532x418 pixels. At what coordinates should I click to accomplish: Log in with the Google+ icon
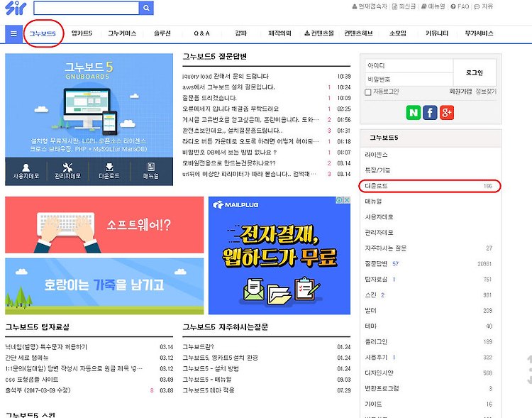click(x=446, y=113)
